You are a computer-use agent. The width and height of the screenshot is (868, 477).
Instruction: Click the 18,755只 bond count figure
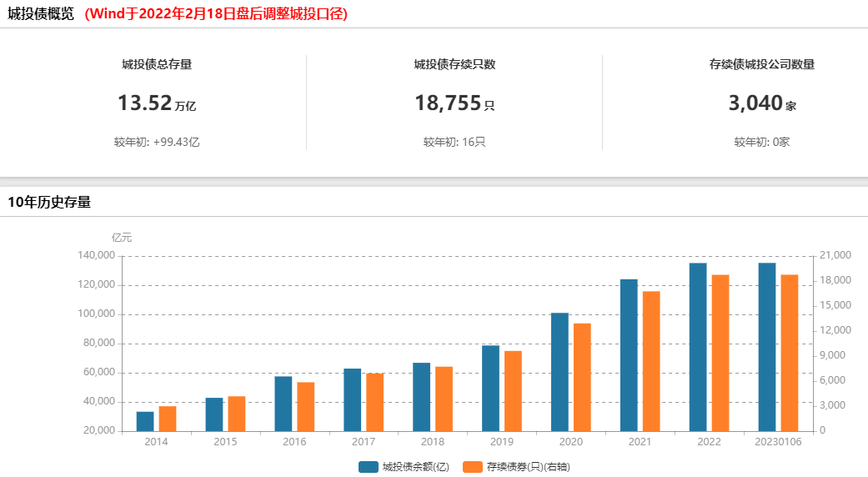pyautogui.click(x=454, y=103)
